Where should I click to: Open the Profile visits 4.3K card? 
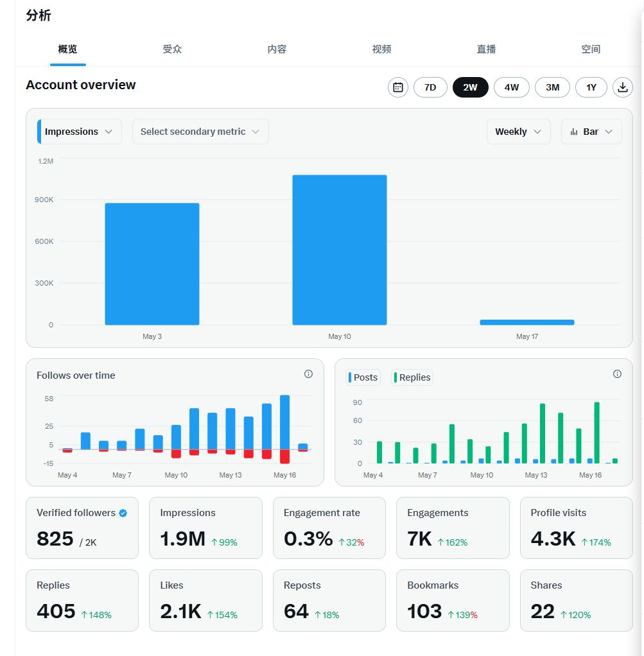[577, 528]
